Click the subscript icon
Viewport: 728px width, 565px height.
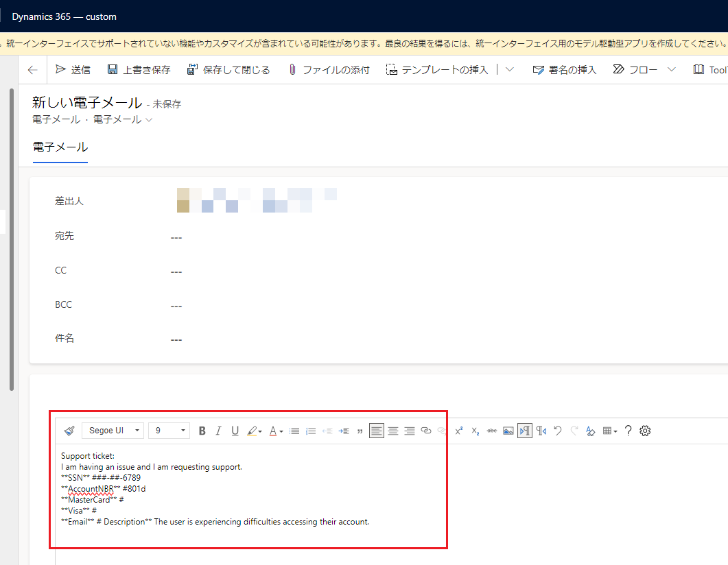[475, 431]
